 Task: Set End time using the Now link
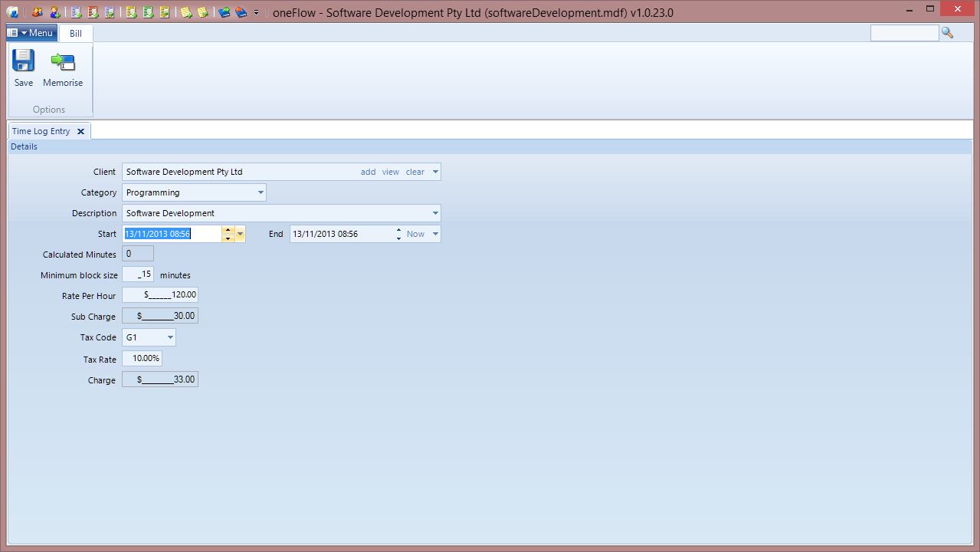(x=415, y=234)
